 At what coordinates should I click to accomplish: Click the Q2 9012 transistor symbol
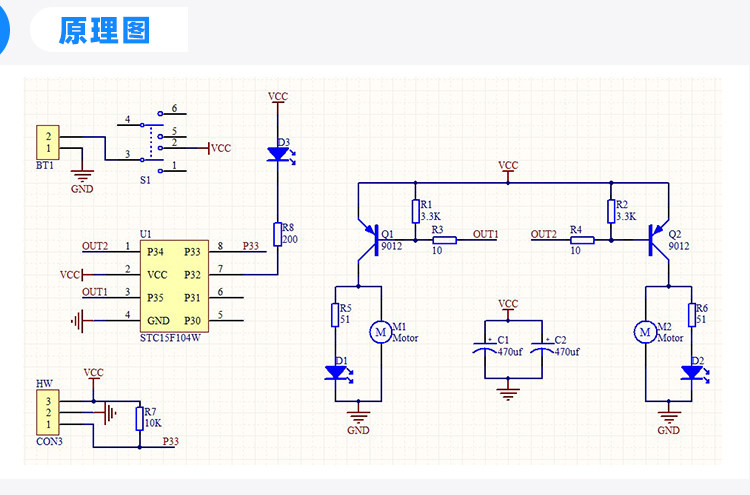(658, 240)
